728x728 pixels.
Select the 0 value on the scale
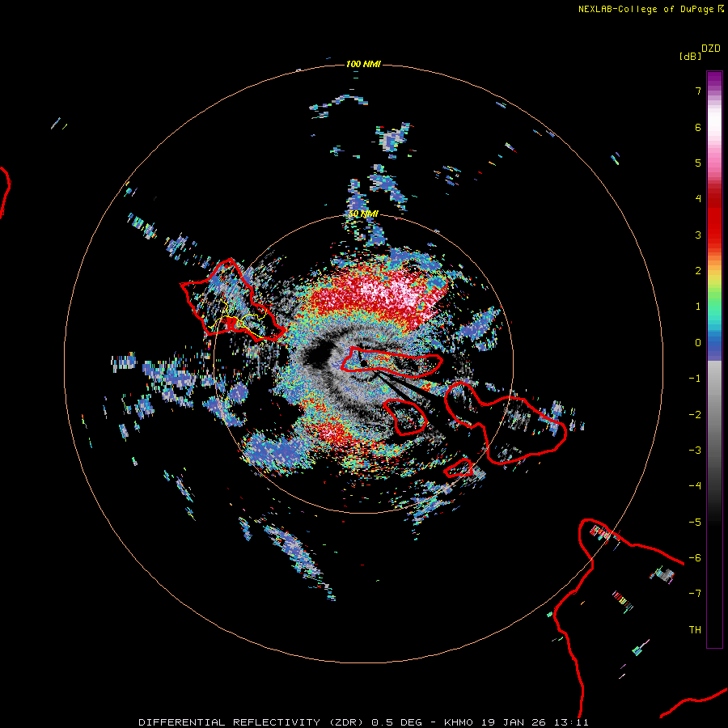pyautogui.click(x=698, y=343)
